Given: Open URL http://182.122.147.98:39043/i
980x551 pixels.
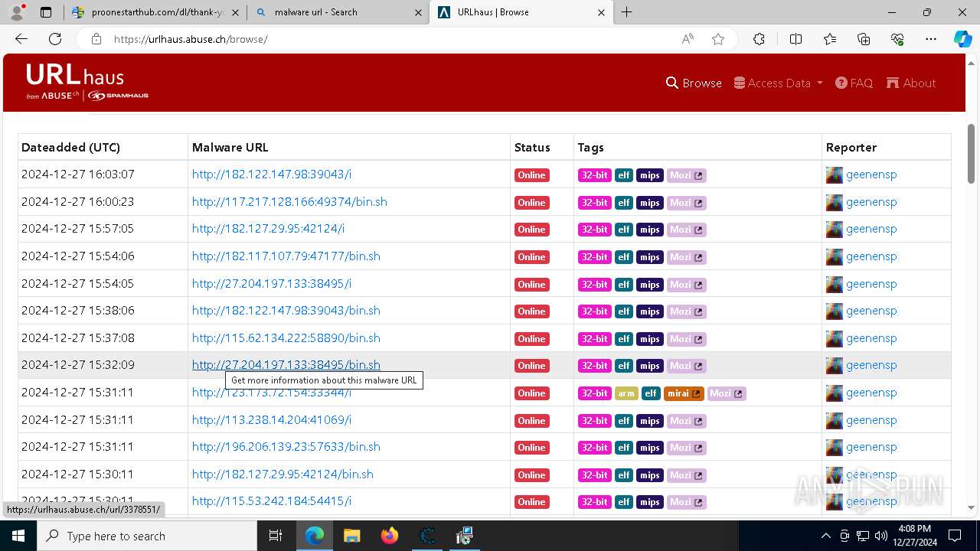Looking at the screenshot, I should 272,174.
